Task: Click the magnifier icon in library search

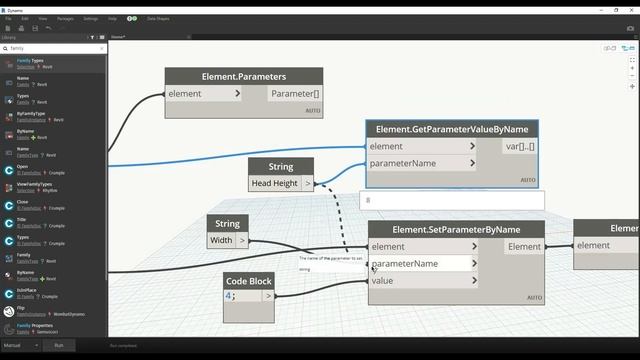Action: [x=5, y=49]
